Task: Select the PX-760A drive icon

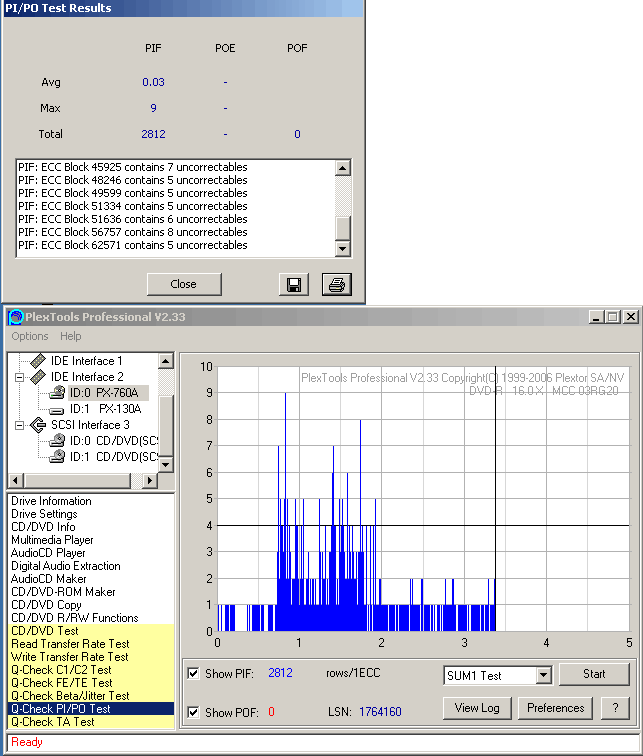Action: (x=57, y=393)
